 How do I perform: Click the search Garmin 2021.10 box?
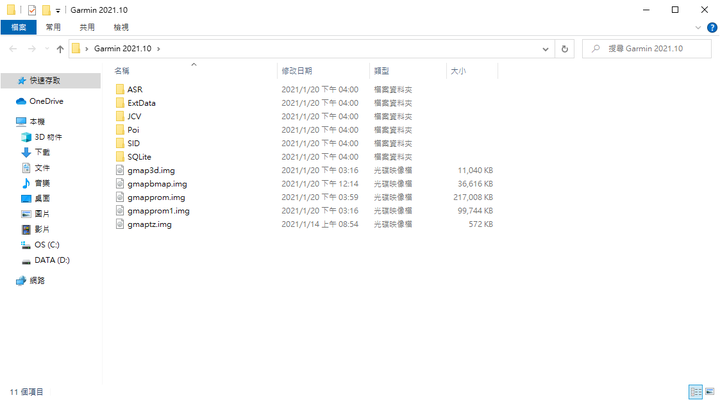point(647,49)
